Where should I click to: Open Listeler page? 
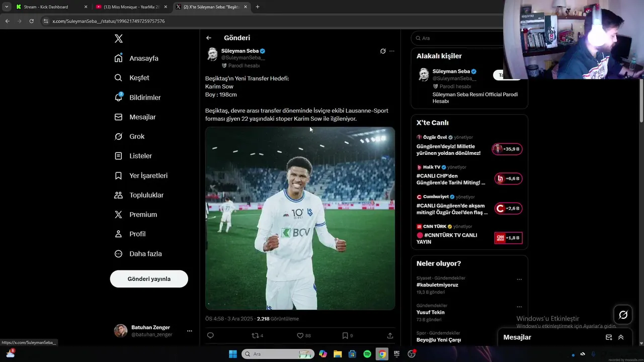(x=133, y=156)
